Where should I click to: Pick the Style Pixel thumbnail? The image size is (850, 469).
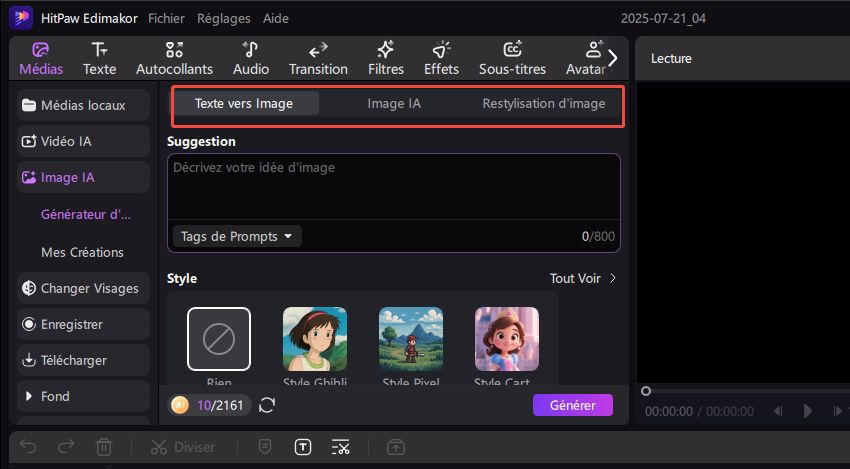411,339
